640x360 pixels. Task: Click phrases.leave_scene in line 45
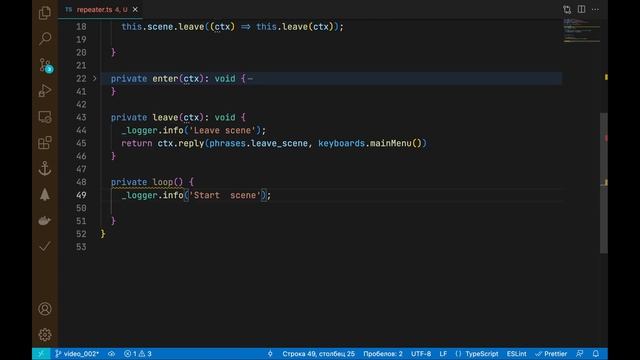(x=258, y=143)
